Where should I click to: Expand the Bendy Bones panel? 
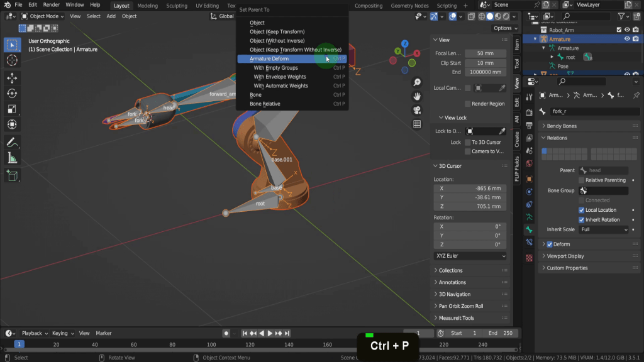point(561,126)
